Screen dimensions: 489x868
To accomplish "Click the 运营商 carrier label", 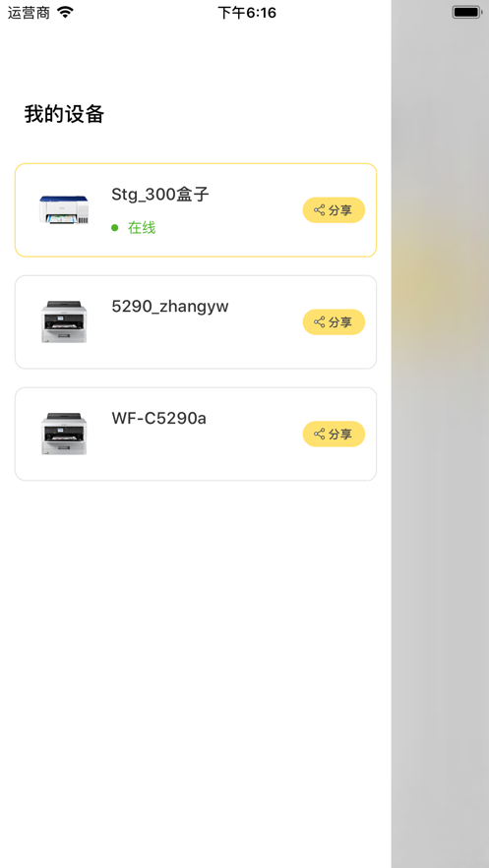I will (x=29, y=13).
